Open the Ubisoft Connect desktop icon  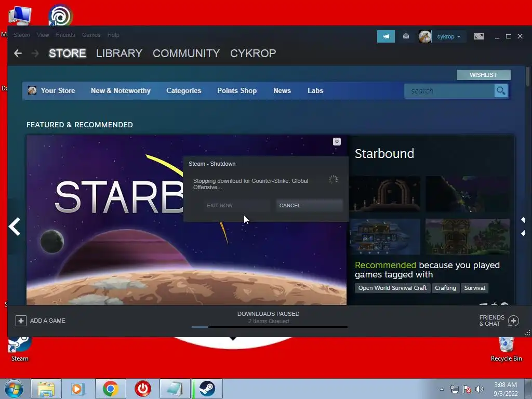pyautogui.click(x=60, y=15)
